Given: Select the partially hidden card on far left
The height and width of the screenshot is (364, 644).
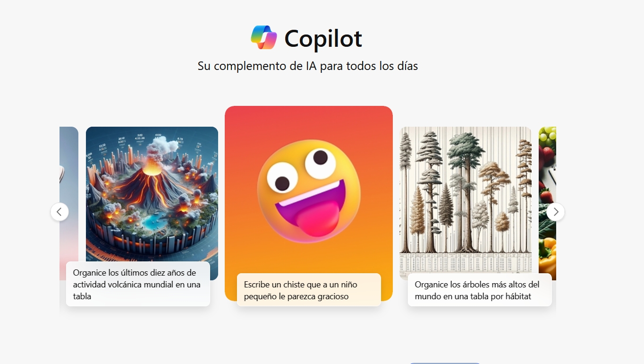Looking at the screenshot, I should [69, 203].
